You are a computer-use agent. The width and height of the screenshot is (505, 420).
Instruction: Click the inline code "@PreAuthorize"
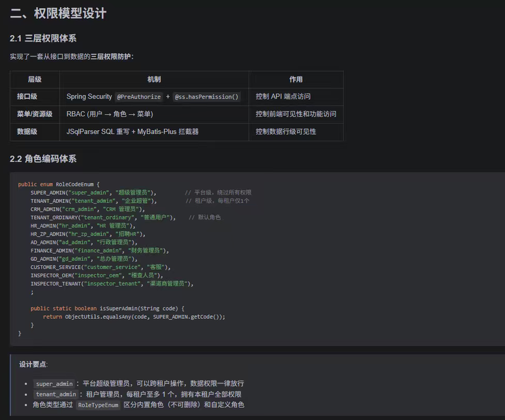coord(139,97)
